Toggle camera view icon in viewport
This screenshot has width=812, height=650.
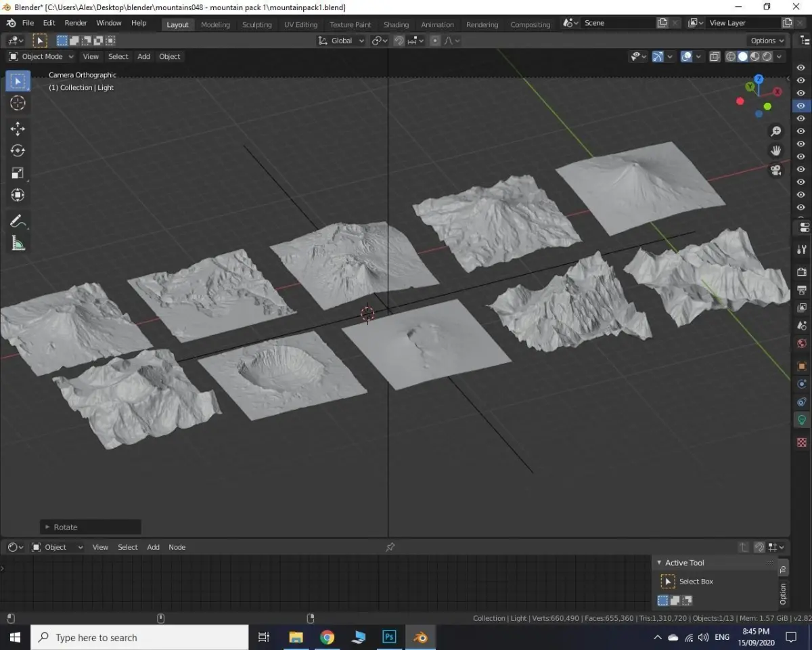pyautogui.click(x=775, y=170)
